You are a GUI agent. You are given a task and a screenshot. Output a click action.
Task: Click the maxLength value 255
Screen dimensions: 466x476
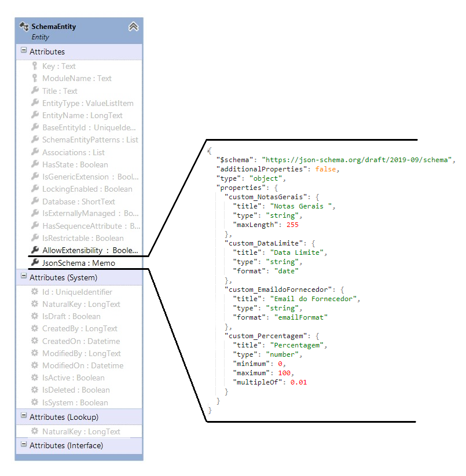[292, 225]
